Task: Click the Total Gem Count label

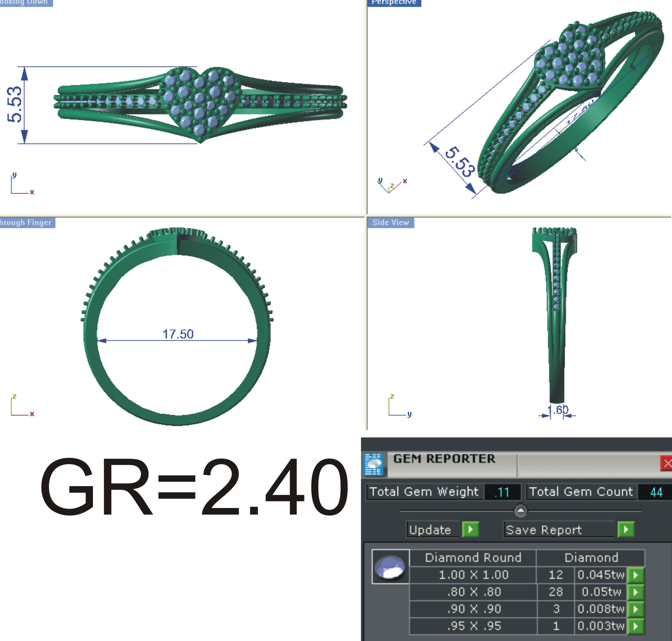Action: pos(581,492)
